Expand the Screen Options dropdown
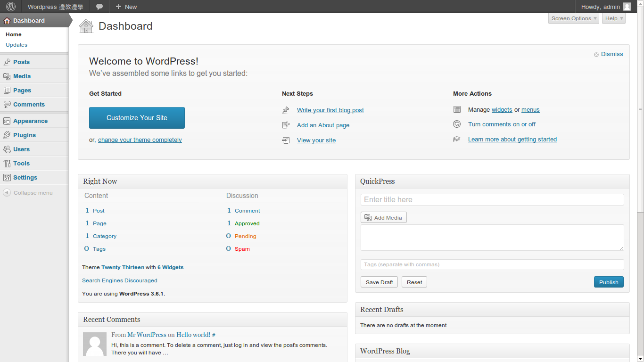This screenshot has height=362, width=644. coord(574,18)
